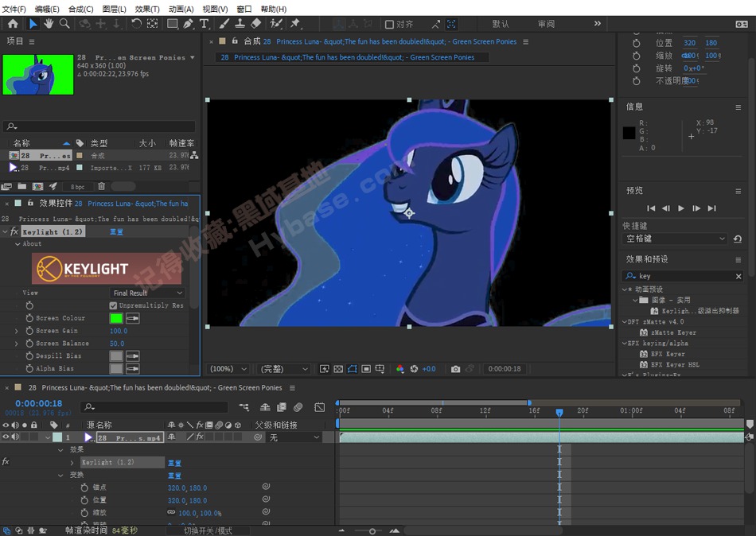The image size is (756, 536).
Task: Hide layer 1 video with eye toggle
Action: pyautogui.click(x=6, y=437)
